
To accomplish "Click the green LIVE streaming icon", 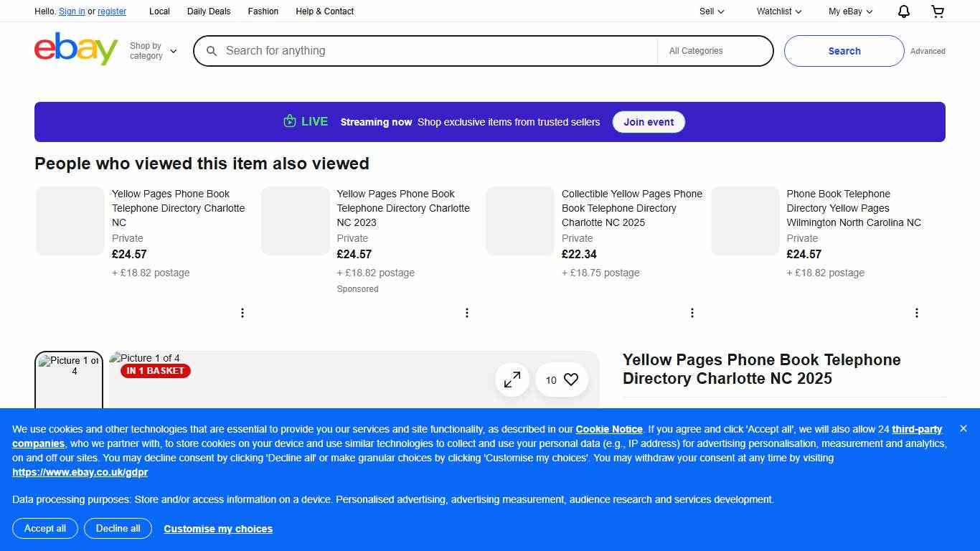I will 289,121.
